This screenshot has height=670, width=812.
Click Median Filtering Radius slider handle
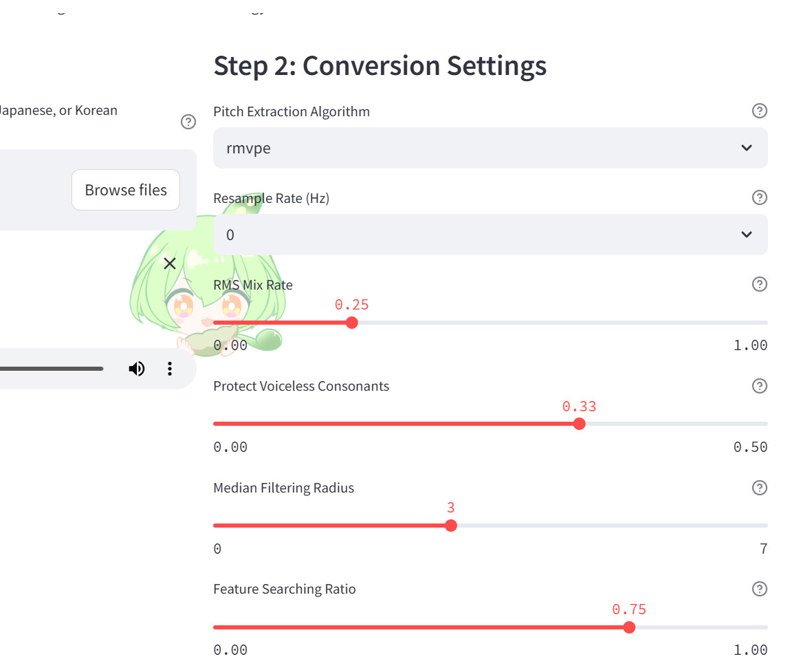coord(451,526)
